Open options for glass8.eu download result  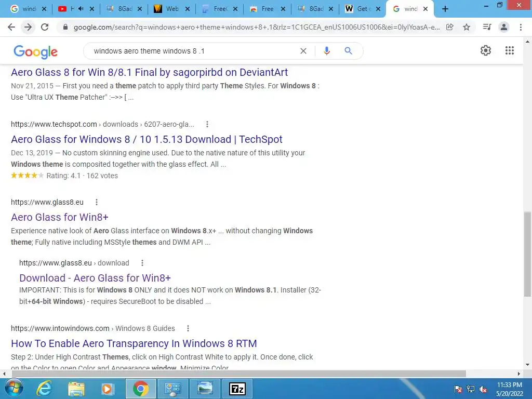[142, 263]
